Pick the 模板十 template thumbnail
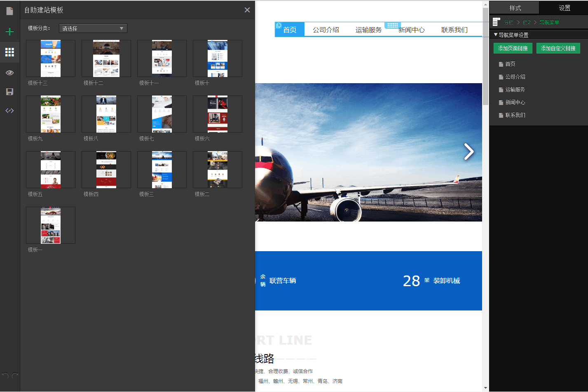Image resolution: width=588 pixels, height=392 pixels. 218,58
